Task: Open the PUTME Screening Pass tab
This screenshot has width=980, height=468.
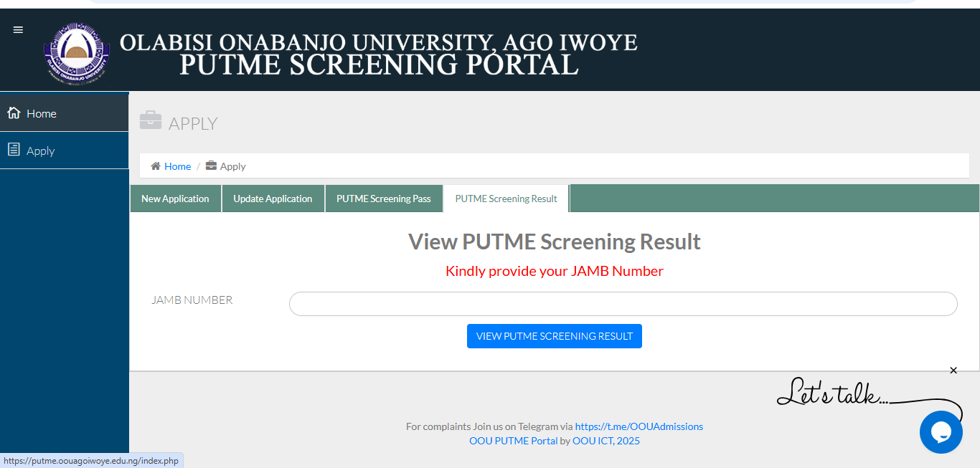Action: pos(384,198)
